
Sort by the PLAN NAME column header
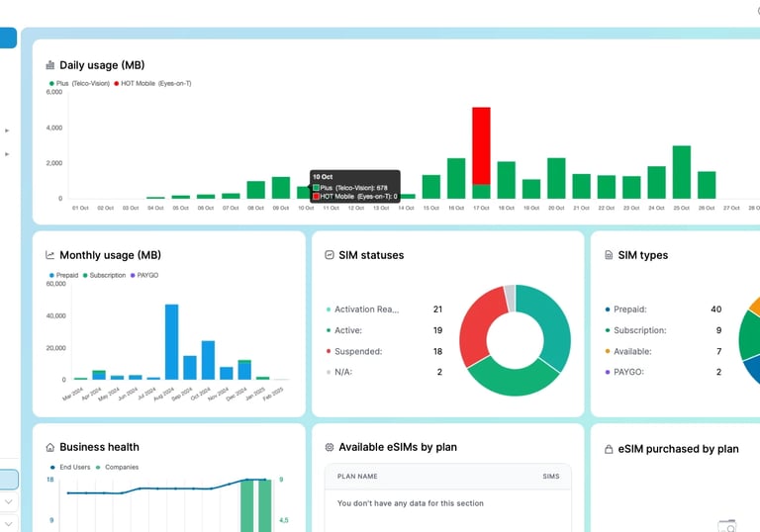coord(357,477)
